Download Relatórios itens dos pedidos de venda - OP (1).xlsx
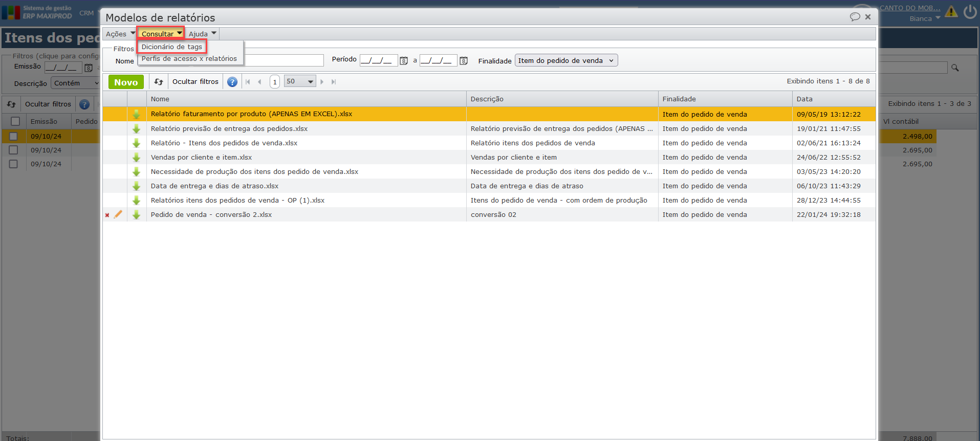Screen dimensions: 980x441 136,201
